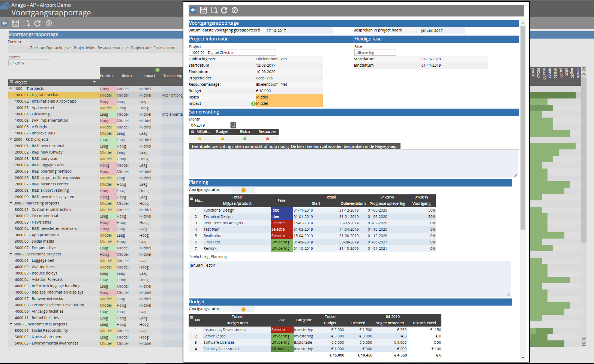Click the Prognose oplevering column header
This screenshot has height=364, width=594.
click(387, 204)
